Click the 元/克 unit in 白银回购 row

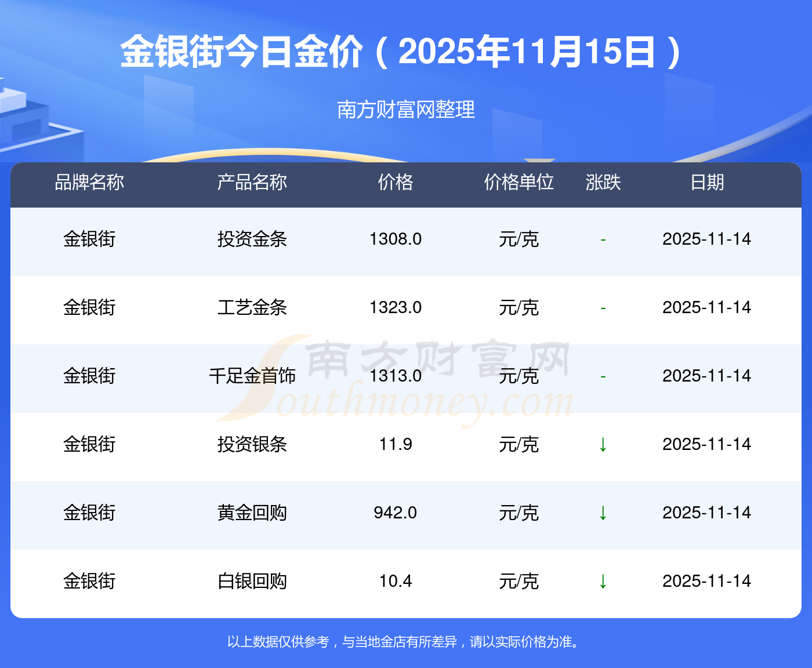tap(519, 581)
